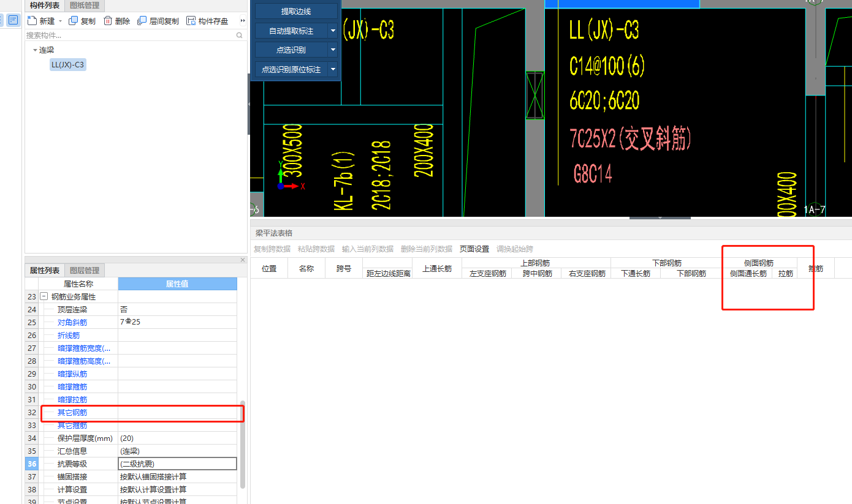Click the 顶层连梁 value 否
Image resolution: width=852 pixels, height=504 pixels.
coord(177,309)
